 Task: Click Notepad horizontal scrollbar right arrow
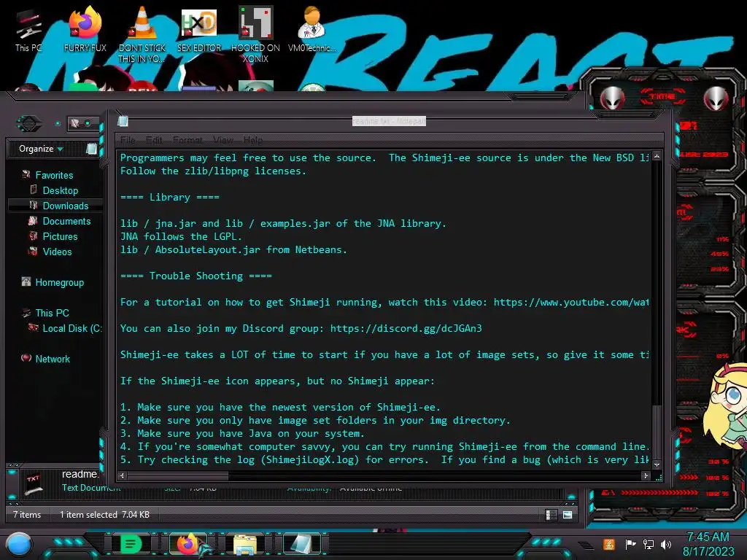pyautogui.click(x=646, y=475)
